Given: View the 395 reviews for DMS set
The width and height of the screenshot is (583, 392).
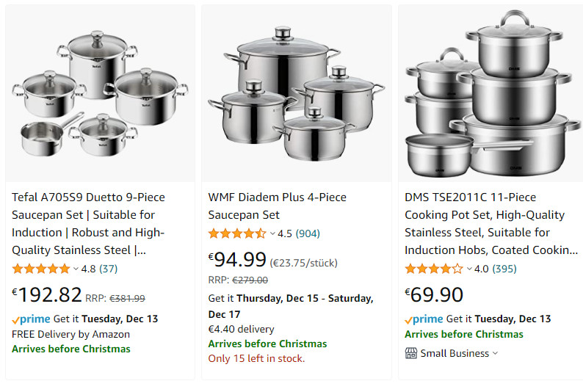Looking at the screenshot, I should point(504,269).
